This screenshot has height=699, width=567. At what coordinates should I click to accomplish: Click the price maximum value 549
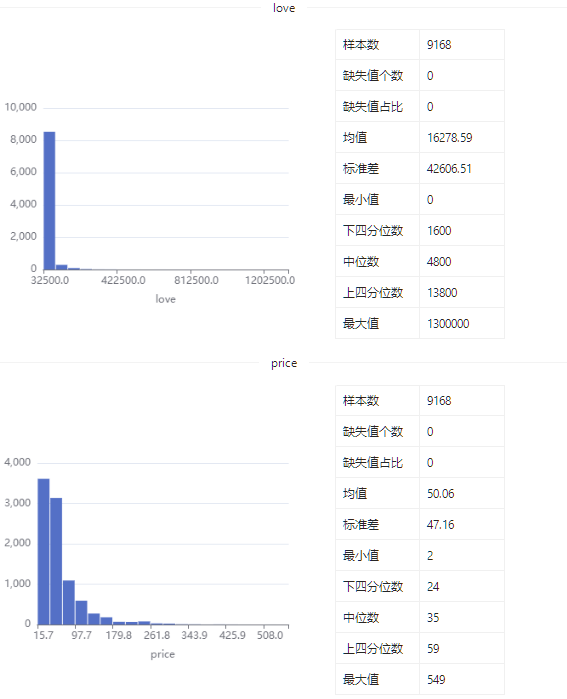436,679
